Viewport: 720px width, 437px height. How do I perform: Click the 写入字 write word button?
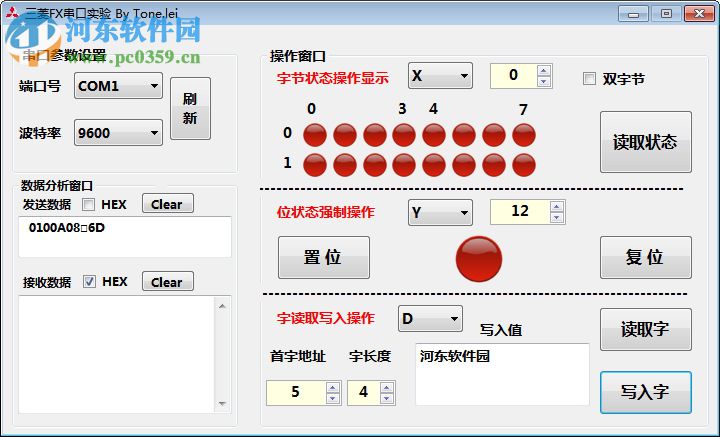click(x=646, y=392)
